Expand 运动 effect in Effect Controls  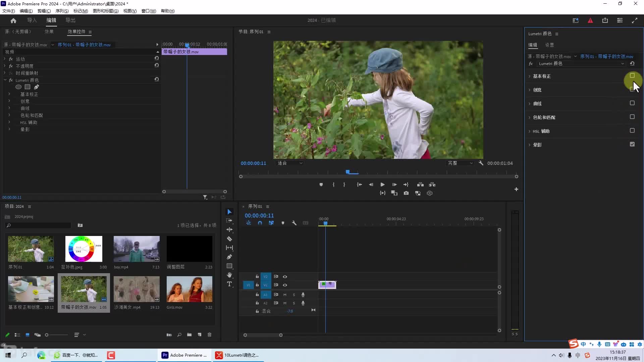(x=5, y=59)
